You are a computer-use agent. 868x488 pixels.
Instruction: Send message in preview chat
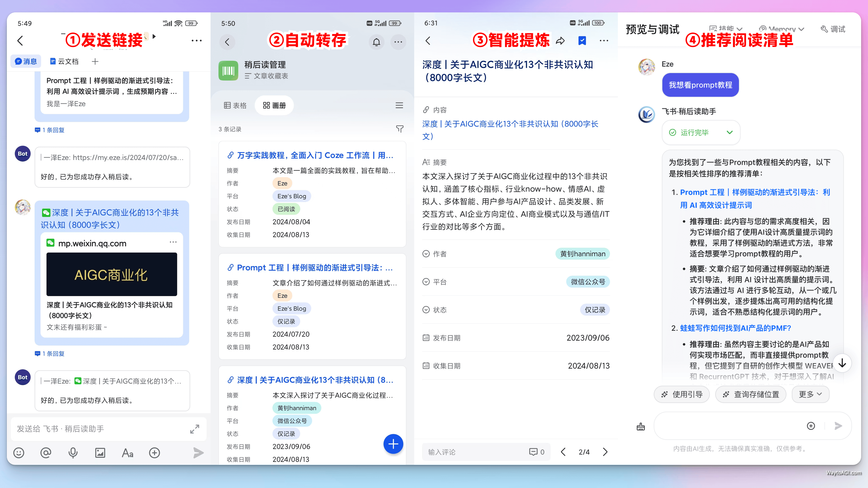pyautogui.click(x=838, y=426)
